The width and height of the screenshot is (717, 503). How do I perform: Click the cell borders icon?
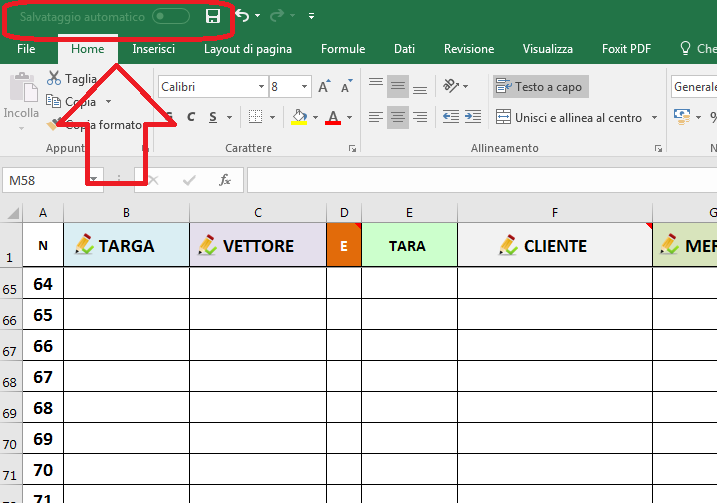pyautogui.click(x=256, y=117)
